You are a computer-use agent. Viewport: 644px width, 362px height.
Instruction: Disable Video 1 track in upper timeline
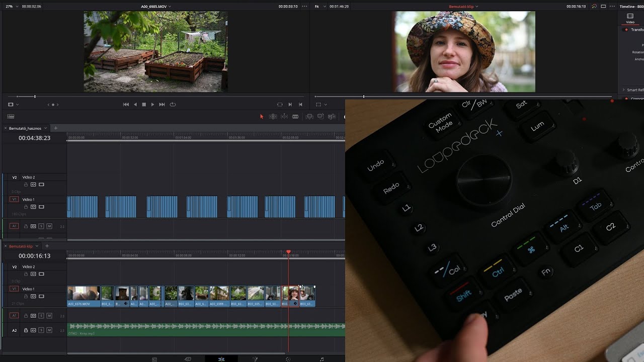(41, 207)
